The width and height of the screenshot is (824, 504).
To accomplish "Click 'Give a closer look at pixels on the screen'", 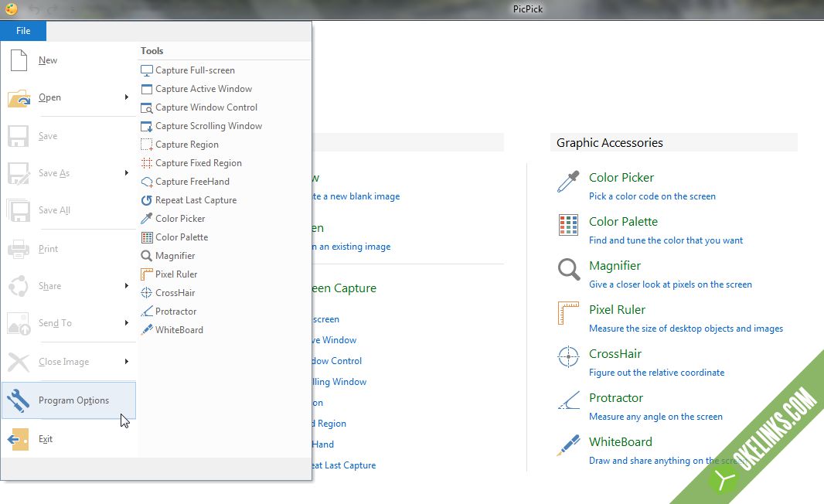I will pyautogui.click(x=670, y=284).
